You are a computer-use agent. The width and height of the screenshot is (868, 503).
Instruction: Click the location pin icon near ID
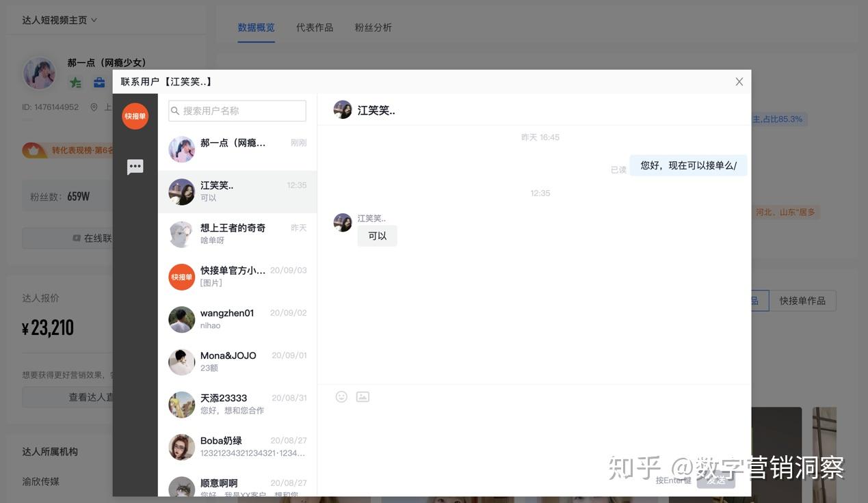point(94,107)
